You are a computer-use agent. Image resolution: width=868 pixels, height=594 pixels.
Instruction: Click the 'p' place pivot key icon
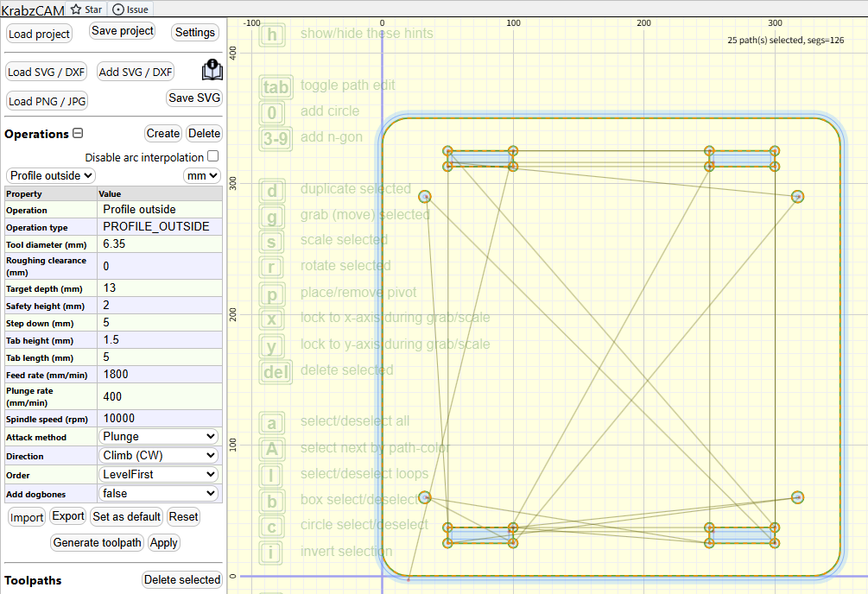pos(272,294)
